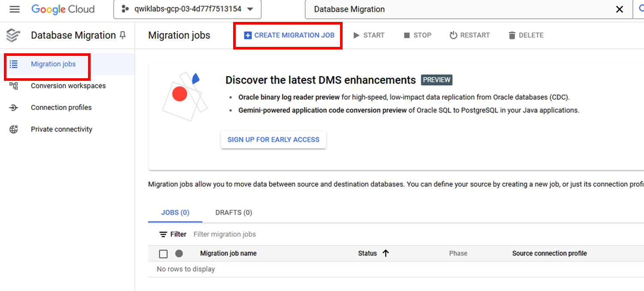Click the Source connection profile column header
This screenshot has width=644, height=291.
550,254
